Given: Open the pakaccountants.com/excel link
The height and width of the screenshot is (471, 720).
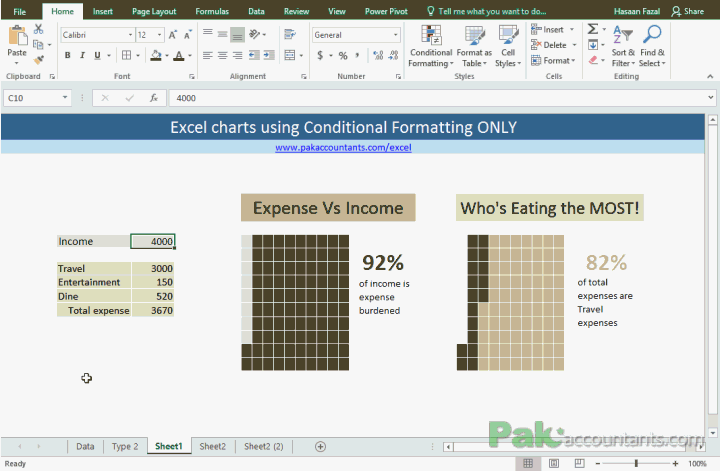Looking at the screenshot, I should [343, 147].
